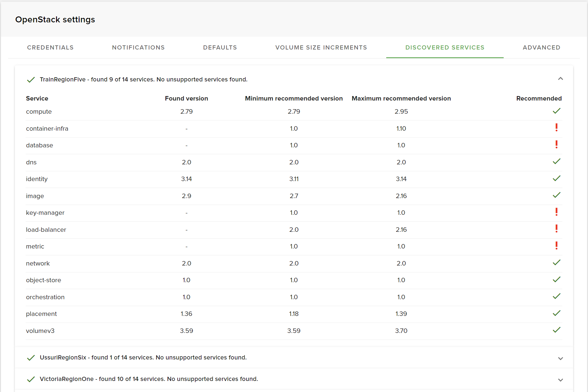Click the placement service row name
This screenshot has height=392, width=588.
tap(41, 314)
